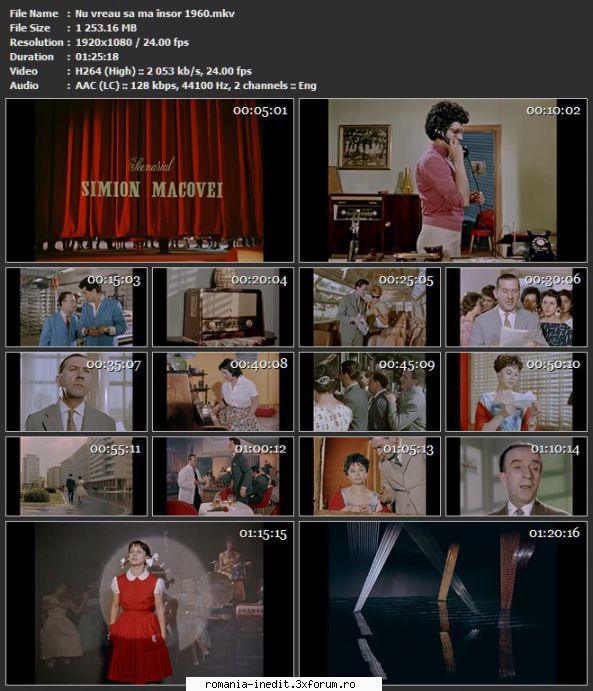
Task: Open the thumbnail stamped 00:10:02
Action: tap(443, 180)
